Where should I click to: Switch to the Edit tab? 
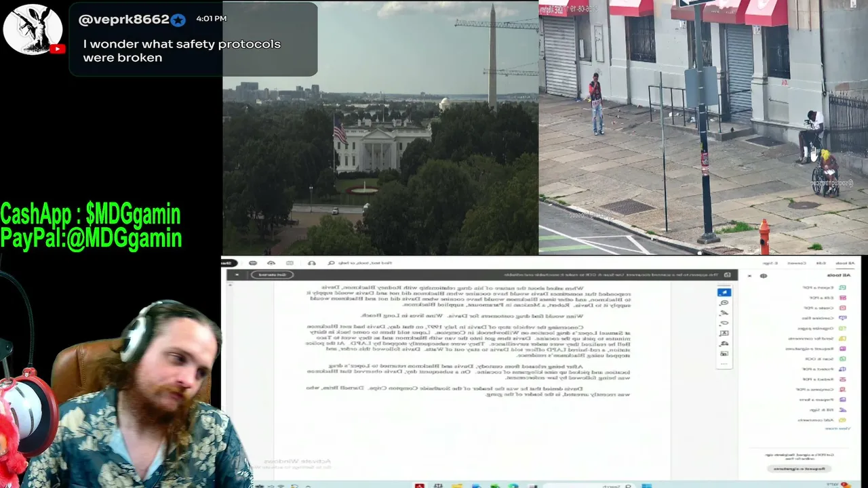pyautogui.click(x=821, y=263)
